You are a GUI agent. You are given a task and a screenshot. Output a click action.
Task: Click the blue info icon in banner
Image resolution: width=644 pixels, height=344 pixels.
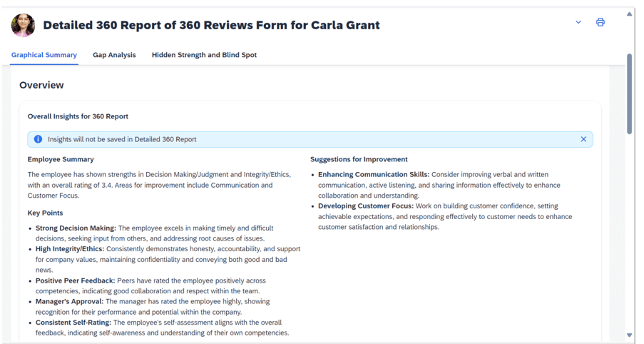coord(38,139)
